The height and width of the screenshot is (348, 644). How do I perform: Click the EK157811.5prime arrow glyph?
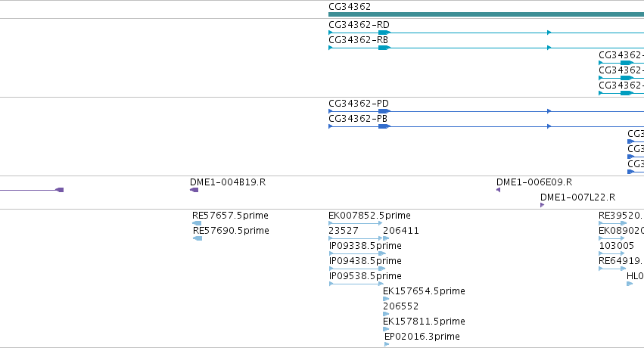386,329
